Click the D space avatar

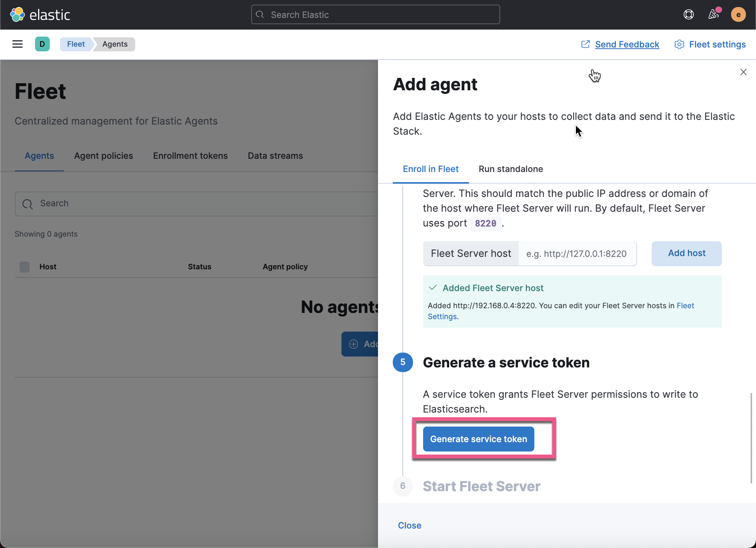click(42, 44)
